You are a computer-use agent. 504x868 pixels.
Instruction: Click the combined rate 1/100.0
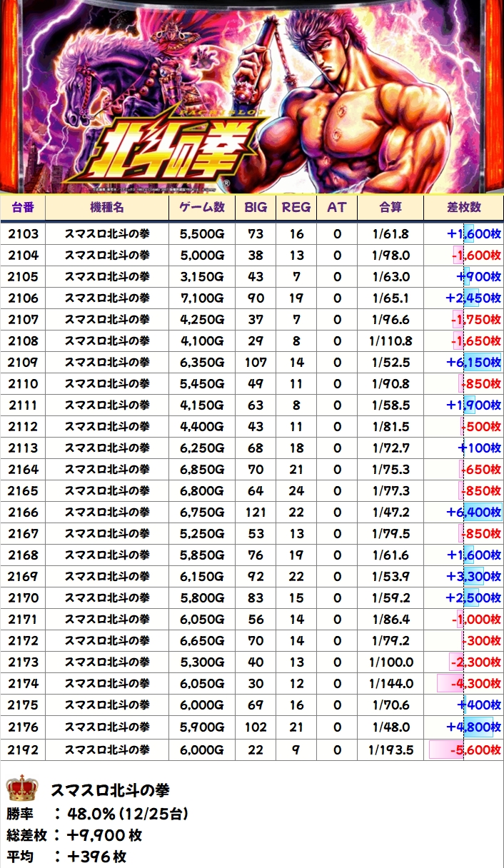pos(390,662)
